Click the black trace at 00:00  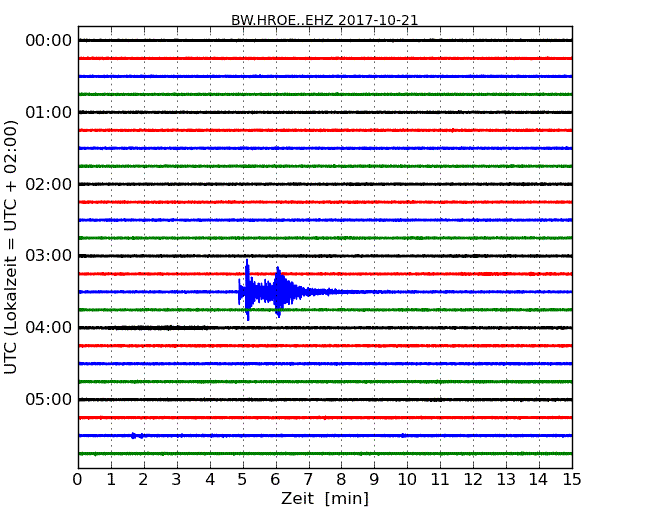point(325,40)
